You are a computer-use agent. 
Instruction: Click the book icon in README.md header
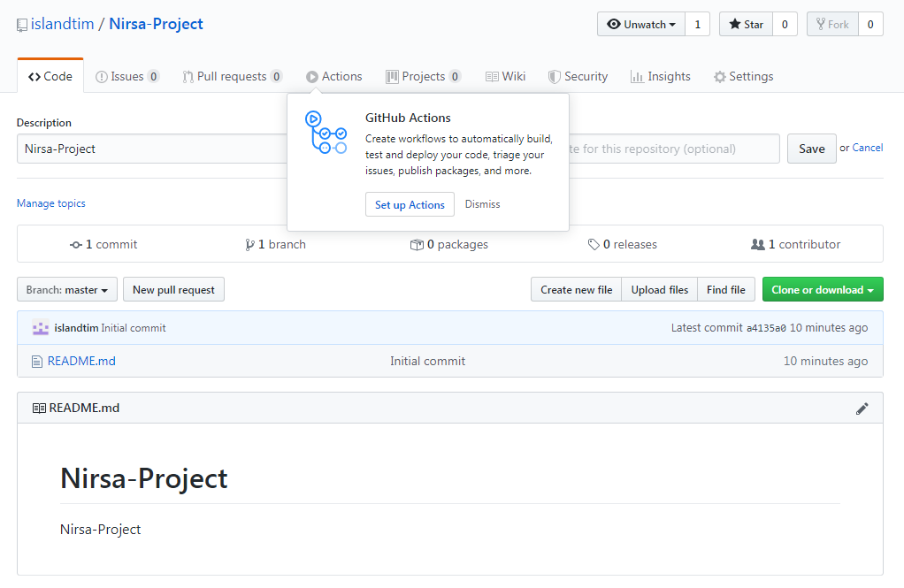(39, 409)
